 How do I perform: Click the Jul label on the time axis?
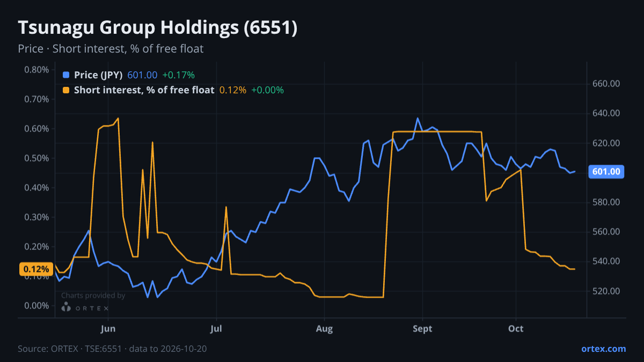(x=217, y=328)
